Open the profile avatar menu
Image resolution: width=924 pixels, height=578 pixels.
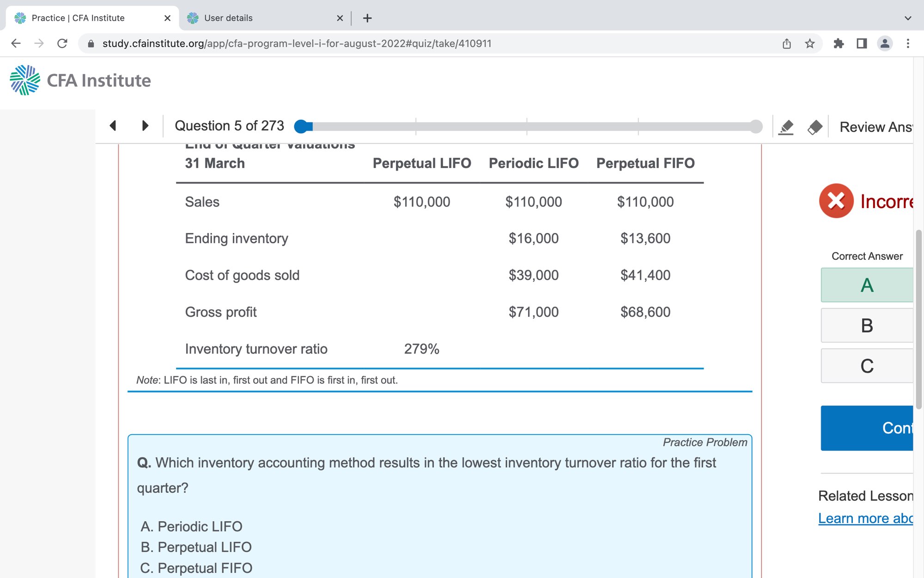tap(885, 43)
